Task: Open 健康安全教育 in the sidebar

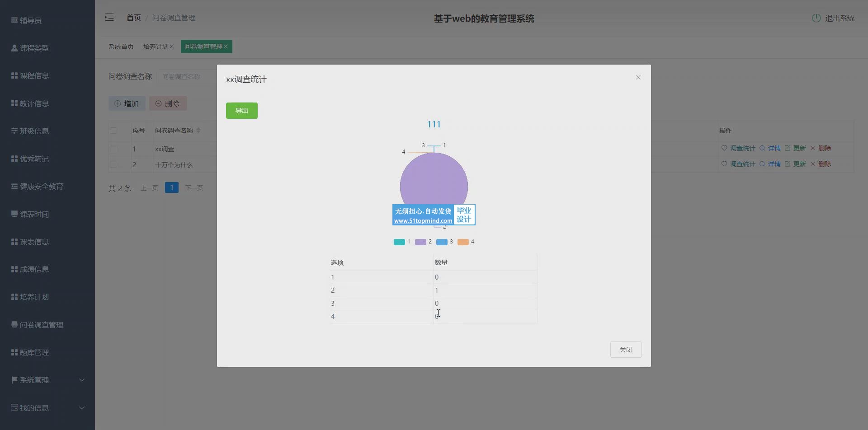Action: 47,187
